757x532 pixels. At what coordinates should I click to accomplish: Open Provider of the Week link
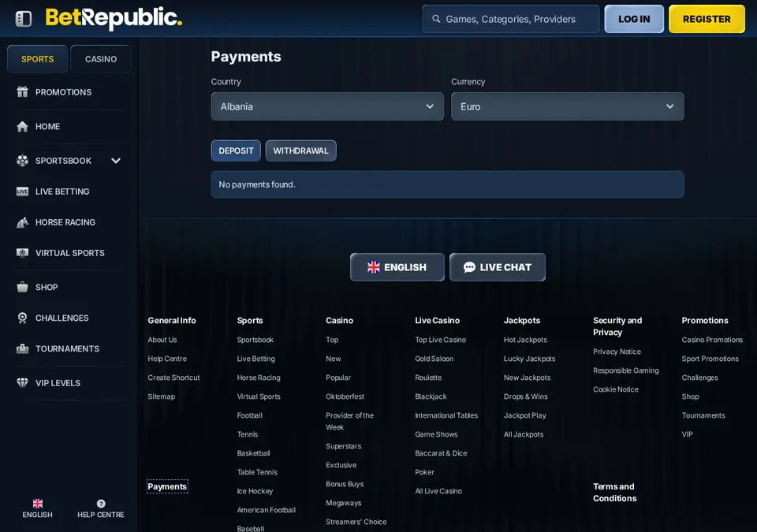(x=349, y=421)
